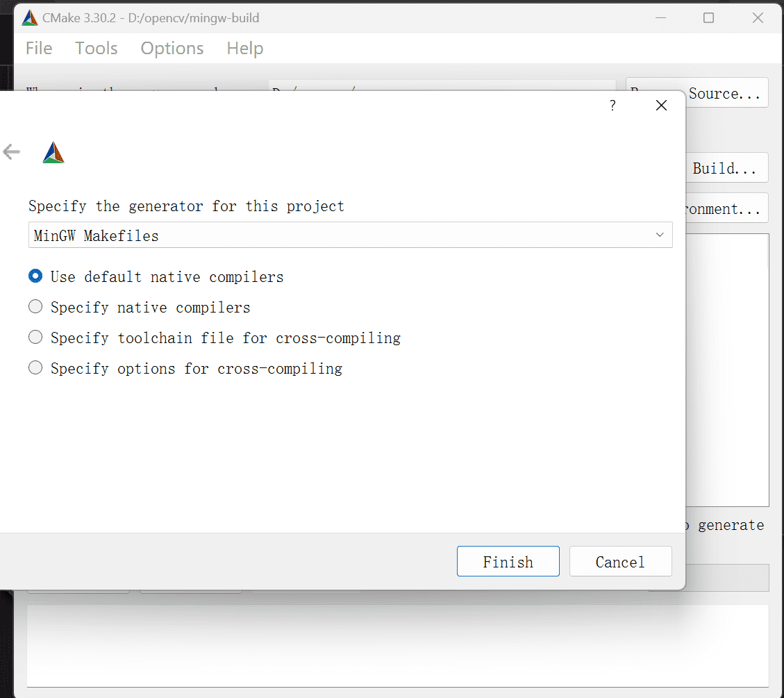Maximize the CMake main window

pyautogui.click(x=708, y=18)
